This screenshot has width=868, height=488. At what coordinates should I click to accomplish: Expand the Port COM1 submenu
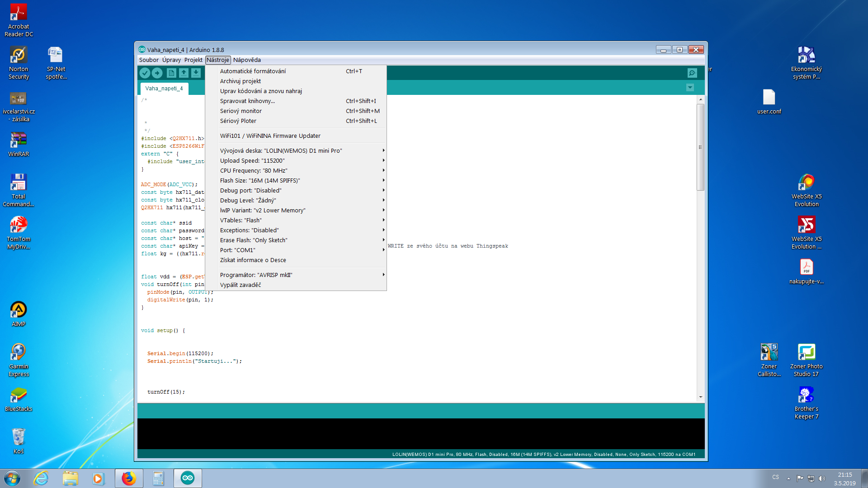click(296, 250)
